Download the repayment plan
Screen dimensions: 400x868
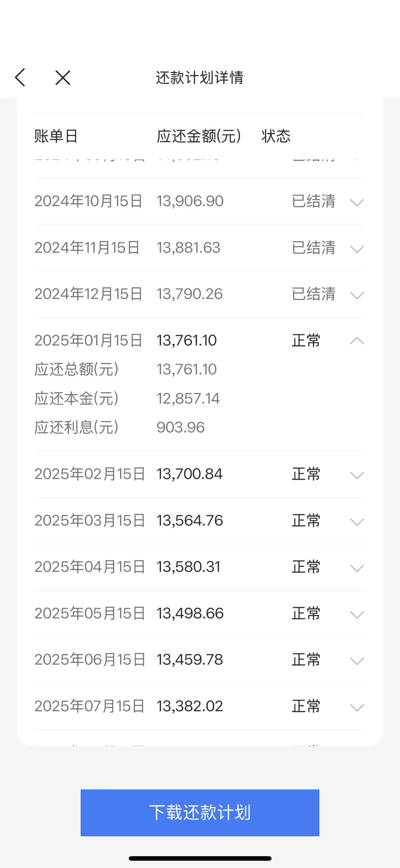[200, 812]
